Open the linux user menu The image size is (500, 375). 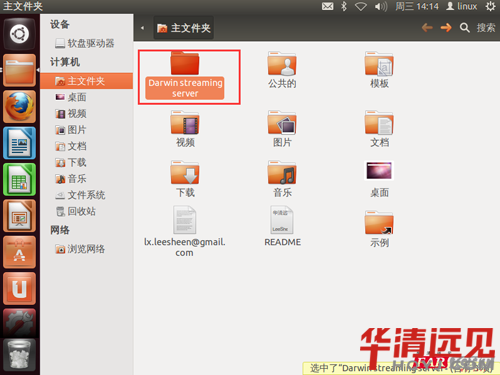click(462, 6)
